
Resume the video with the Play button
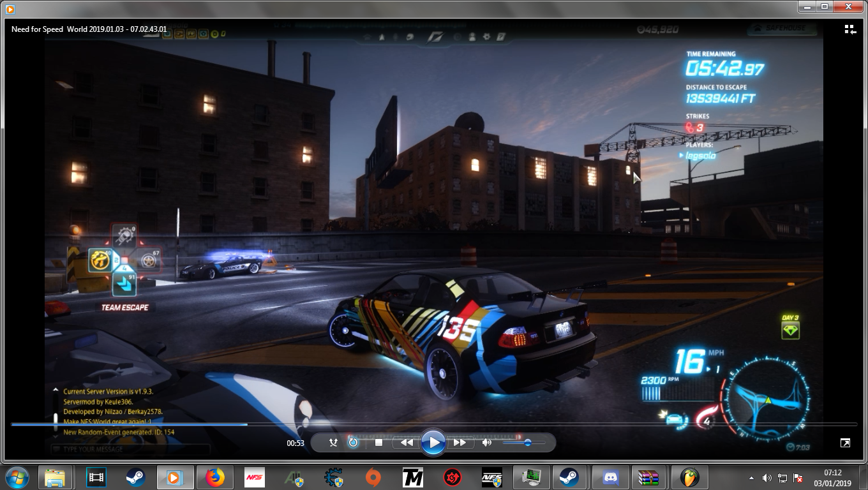(433, 442)
